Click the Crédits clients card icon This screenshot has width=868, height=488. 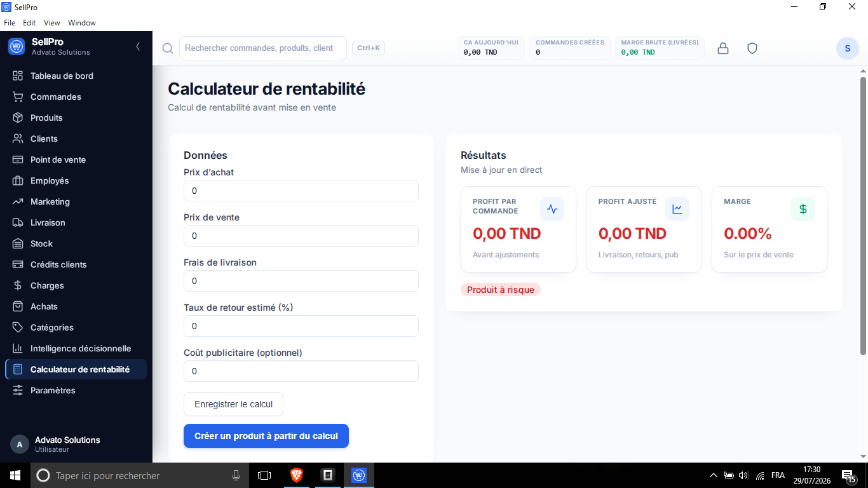(18, 264)
